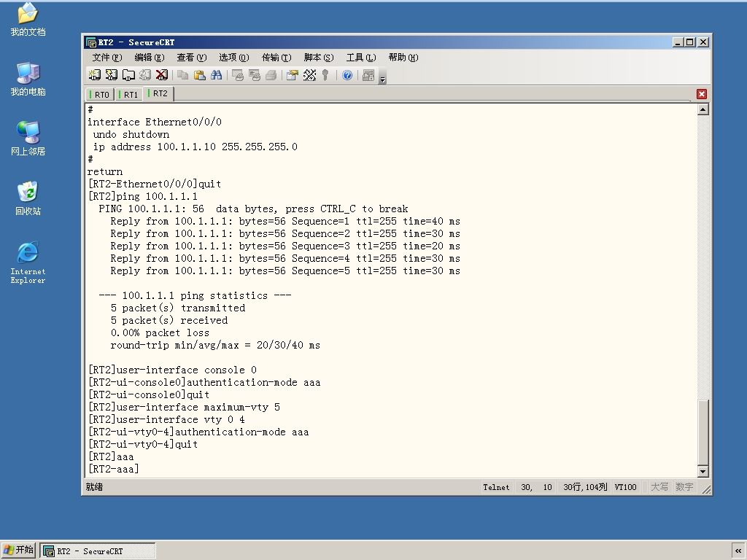747x560 pixels.
Task: Open the Keymap Editor icon
Action: 309,75
